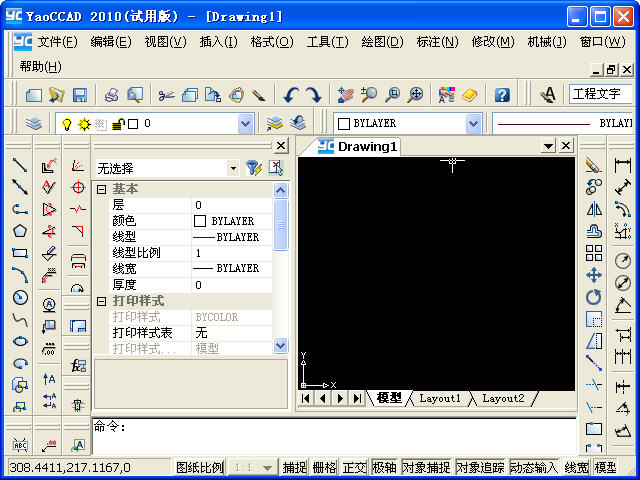Toggle 极轴 polar tracking
The image size is (640, 480).
(x=384, y=467)
